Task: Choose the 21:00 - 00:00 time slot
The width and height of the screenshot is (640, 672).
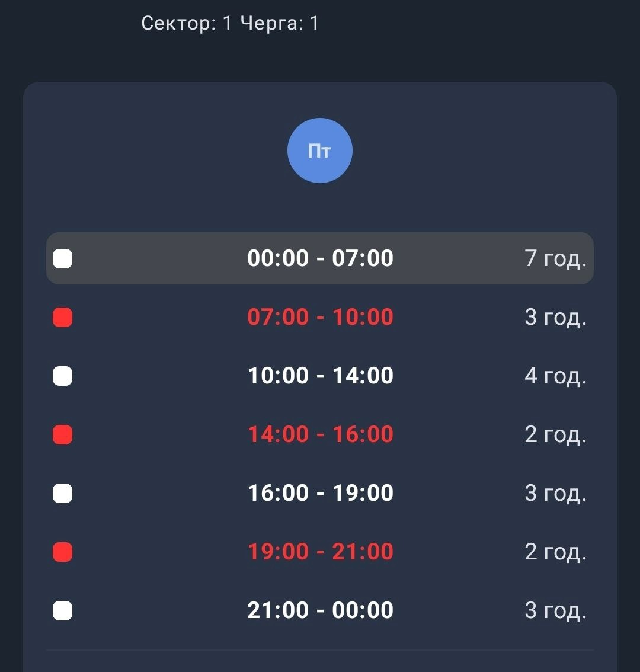Action: pyautogui.click(x=320, y=610)
